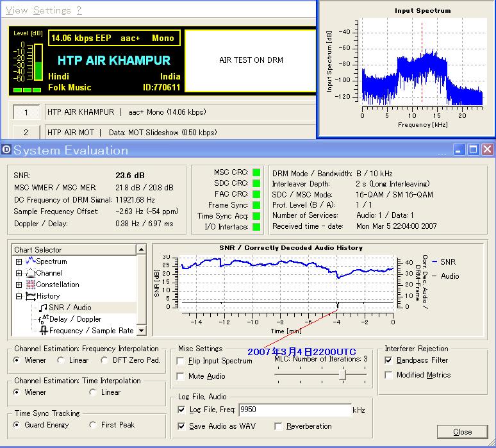Click the Constellation grid icon in Chart Selector
The image size is (496, 448).
tap(30, 284)
